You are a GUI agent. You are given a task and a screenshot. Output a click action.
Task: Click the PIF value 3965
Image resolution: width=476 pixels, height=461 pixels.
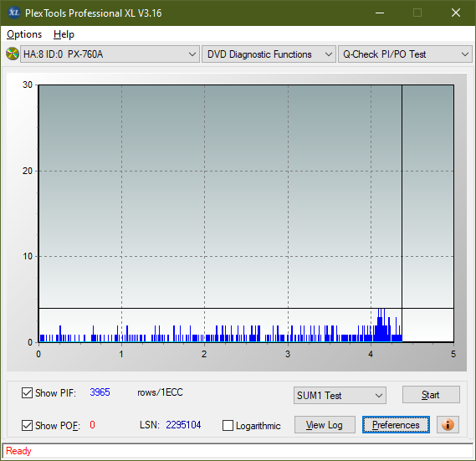(x=100, y=392)
